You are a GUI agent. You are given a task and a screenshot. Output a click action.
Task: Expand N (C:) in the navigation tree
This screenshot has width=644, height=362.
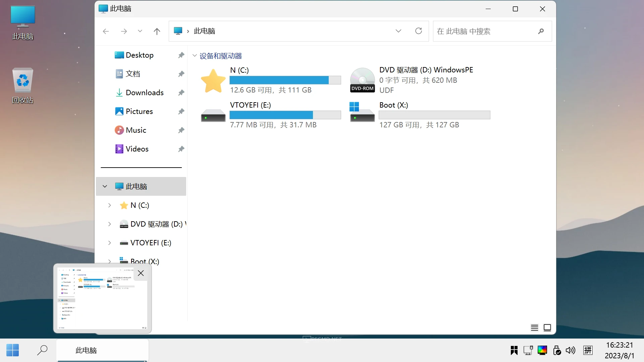click(x=109, y=205)
